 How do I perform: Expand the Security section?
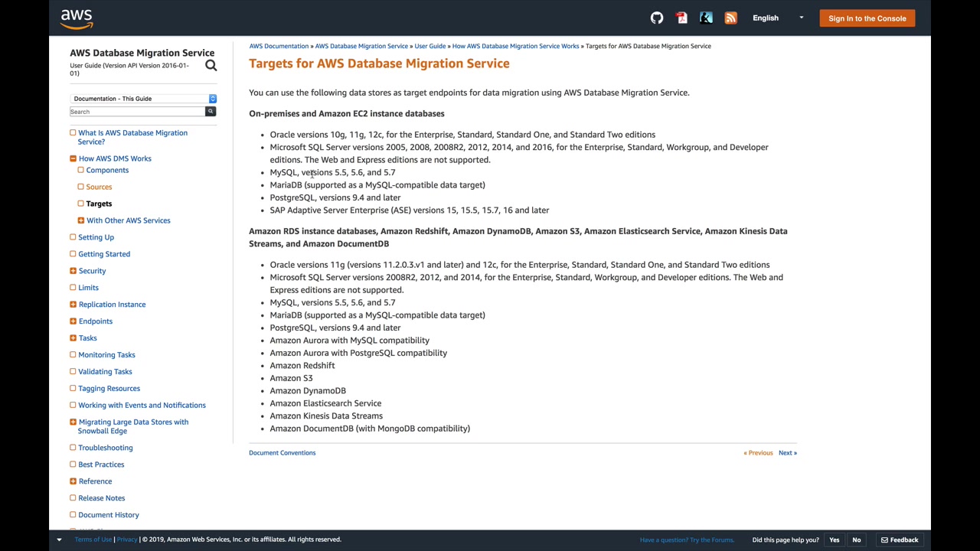pyautogui.click(x=73, y=271)
